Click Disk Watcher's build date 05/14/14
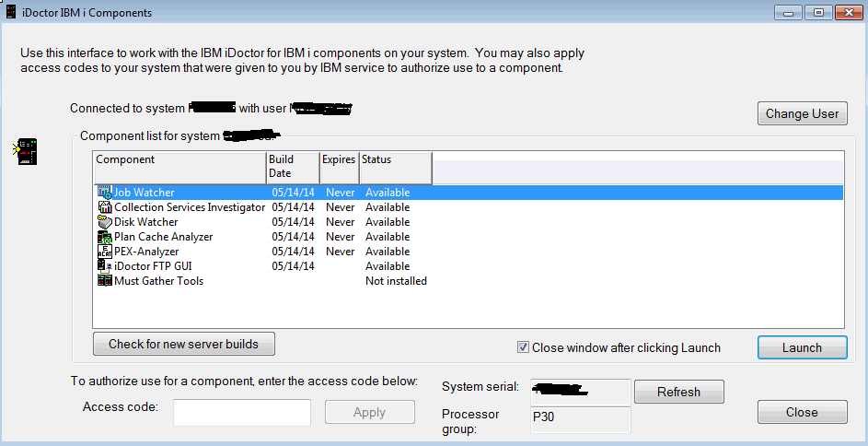 (294, 221)
